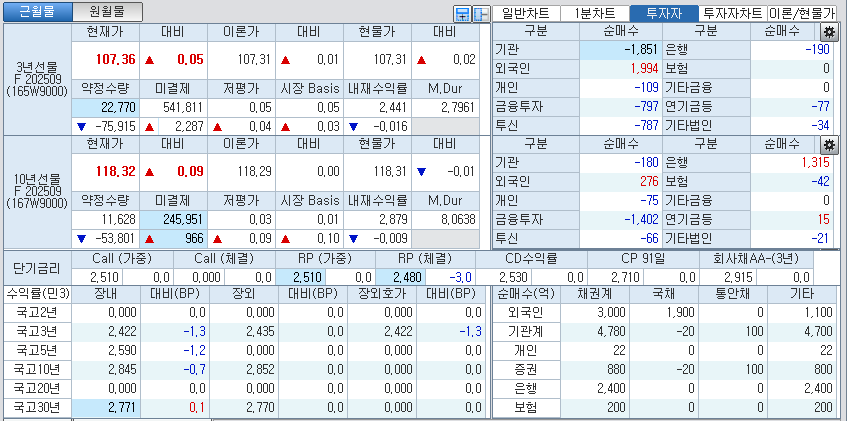This screenshot has height=421, width=847.
Task: Open settings gear for 3년선물 investor table
Action: [829, 33]
